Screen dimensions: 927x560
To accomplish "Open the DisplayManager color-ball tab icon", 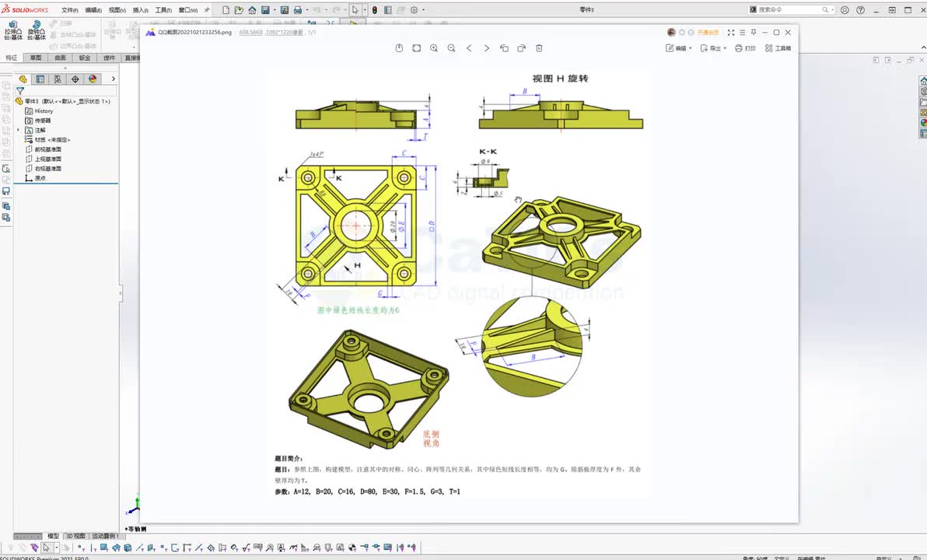I will (93, 79).
